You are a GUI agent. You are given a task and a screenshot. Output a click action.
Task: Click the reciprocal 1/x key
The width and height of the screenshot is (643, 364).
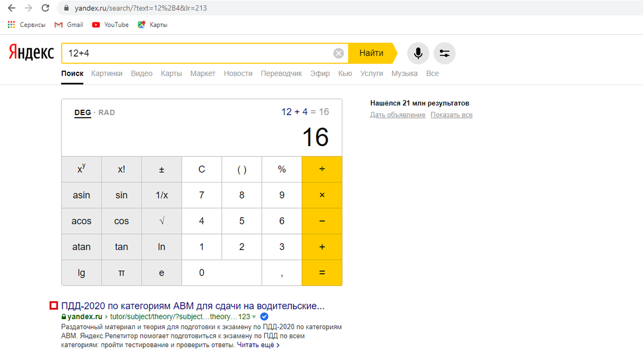(x=162, y=195)
